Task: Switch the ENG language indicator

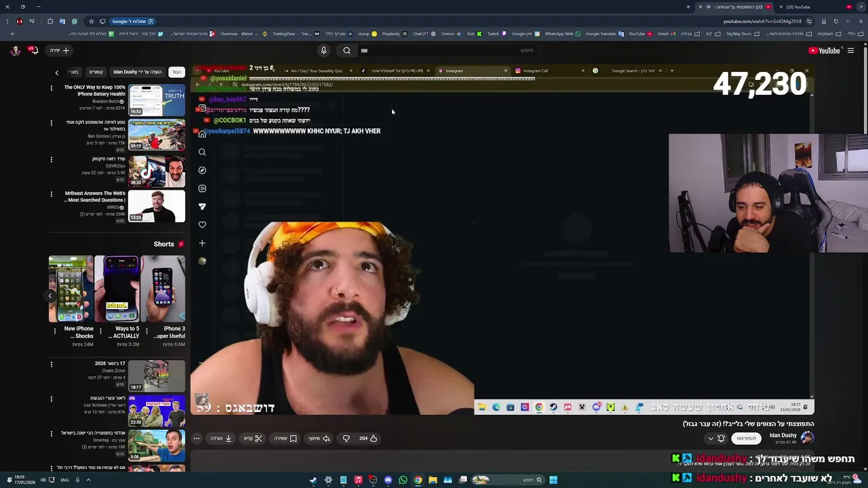Action: (x=64, y=480)
